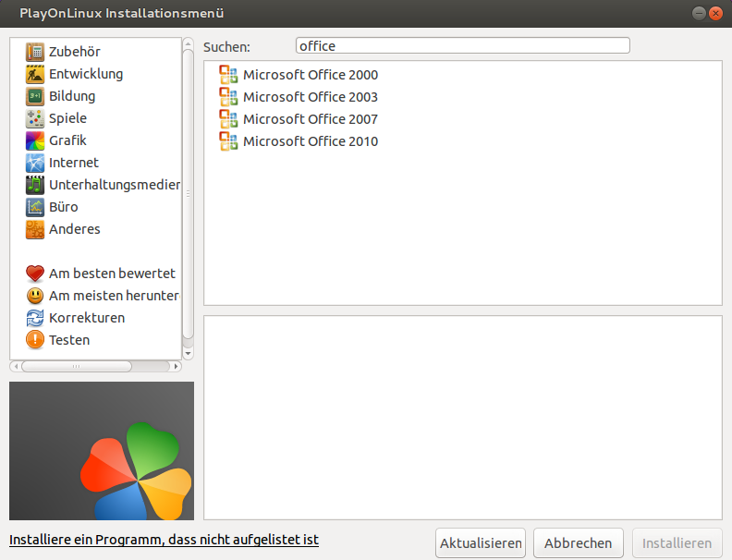Image resolution: width=732 pixels, height=560 pixels.
Task: Click the Korrekturen refresh arrows icon
Action: pos(35,318)
